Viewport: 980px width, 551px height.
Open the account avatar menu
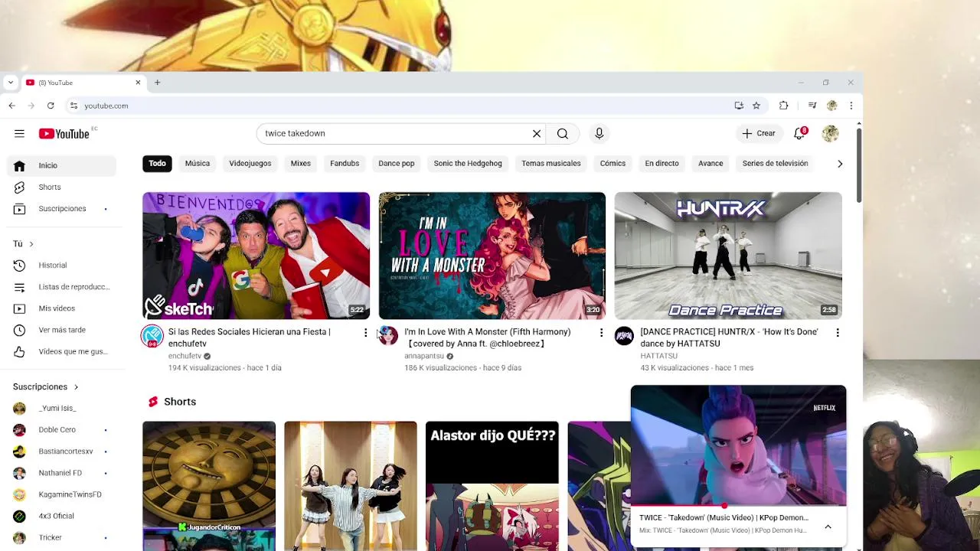[x=831, y=133]
